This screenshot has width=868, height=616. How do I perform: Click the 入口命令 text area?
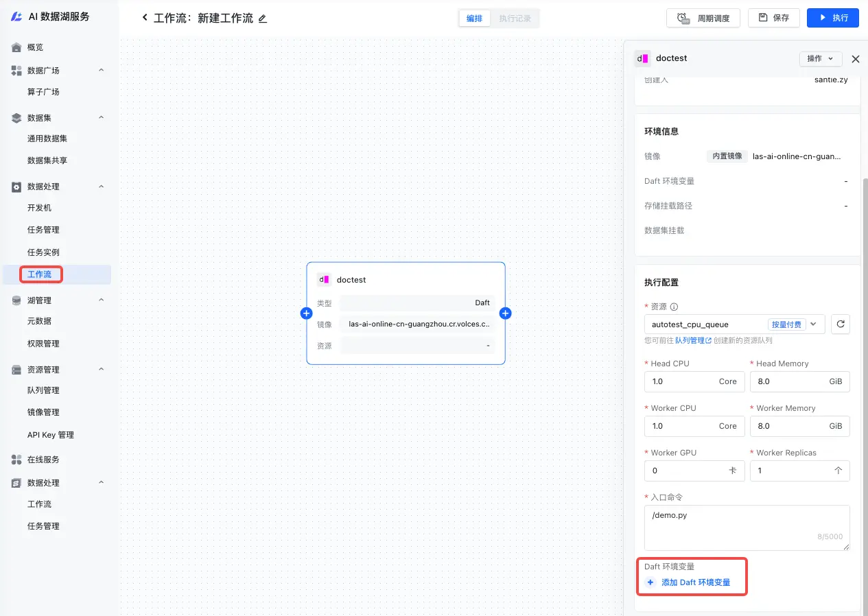[747, 528]
